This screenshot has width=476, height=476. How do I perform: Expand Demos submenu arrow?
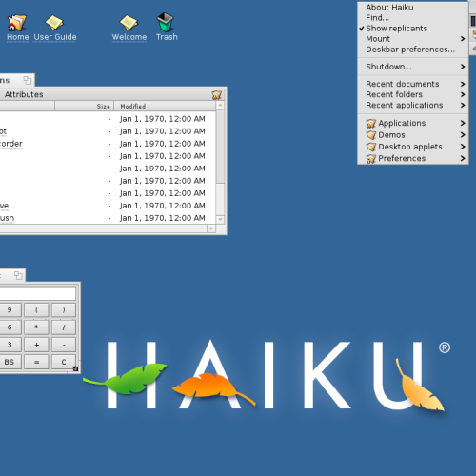pyautogui.click(x=463, y=135)
